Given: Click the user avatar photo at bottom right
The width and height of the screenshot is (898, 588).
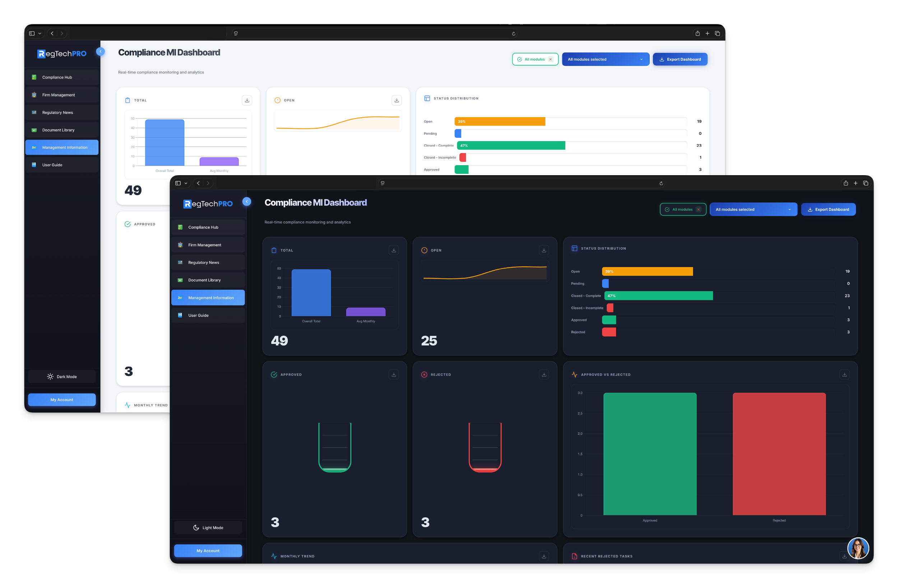Looking at the screenshot, I should click(x=858, y=548).
